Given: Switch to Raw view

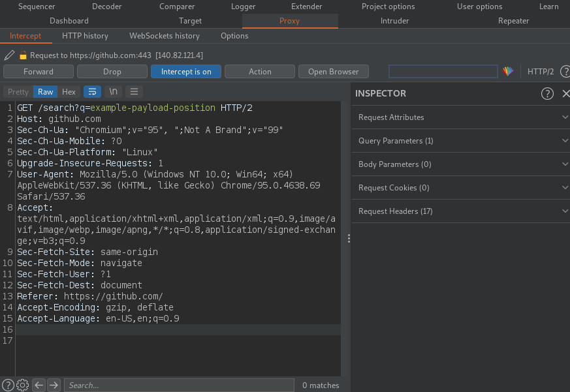Looking at the screenshot, I should pyautogui.click(x=46, y=91).
